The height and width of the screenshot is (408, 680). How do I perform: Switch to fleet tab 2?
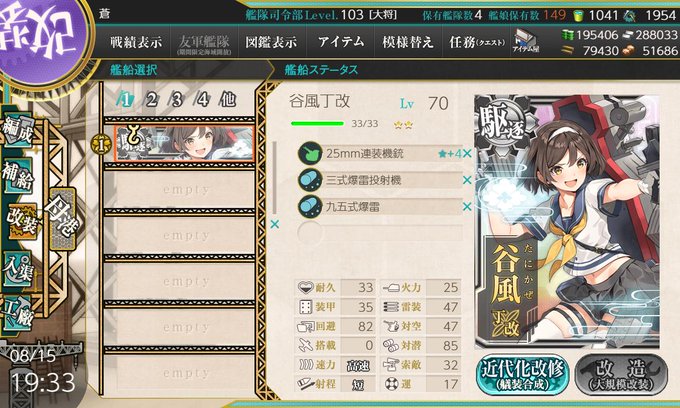(x=151, y=100)
